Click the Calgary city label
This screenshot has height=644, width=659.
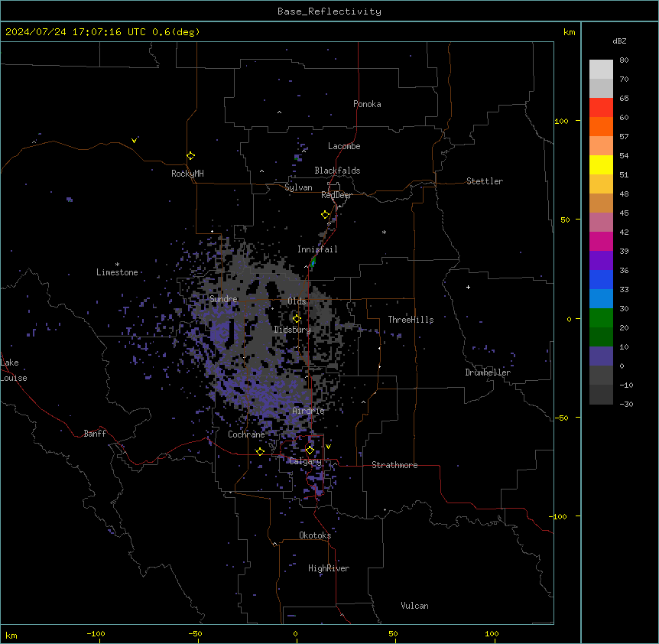click(x=305, y=461)
